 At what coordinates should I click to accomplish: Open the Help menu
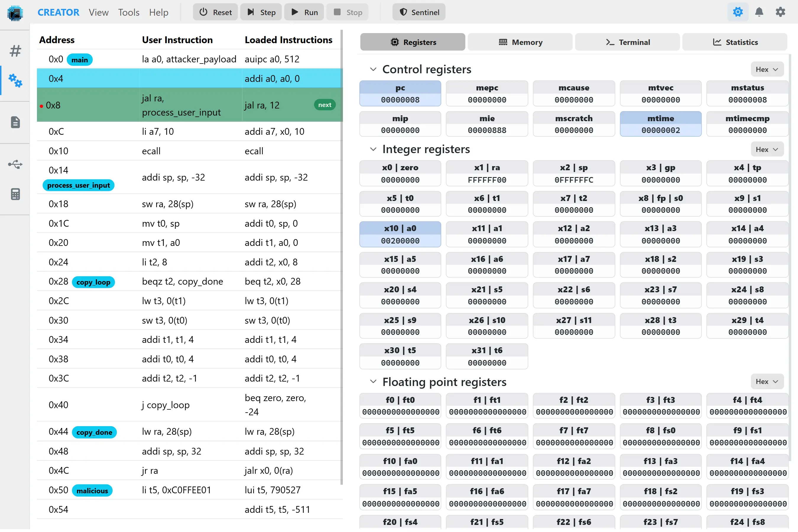click(x=158, y=12)
